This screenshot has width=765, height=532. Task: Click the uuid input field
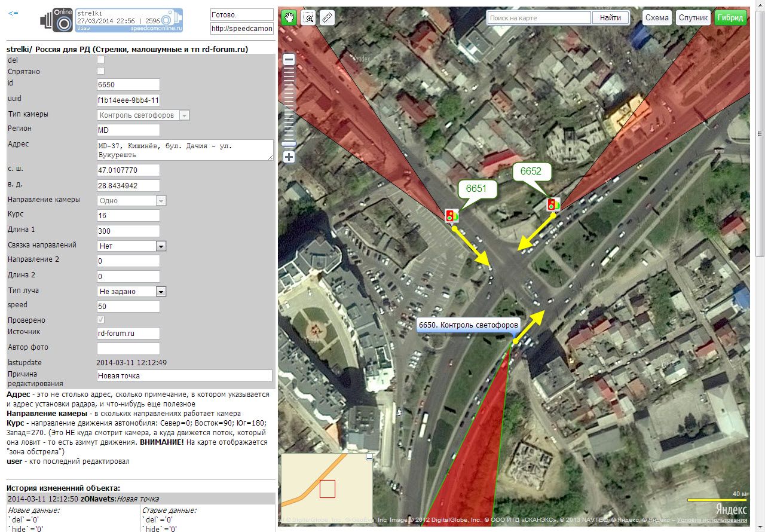click(128, 100)
